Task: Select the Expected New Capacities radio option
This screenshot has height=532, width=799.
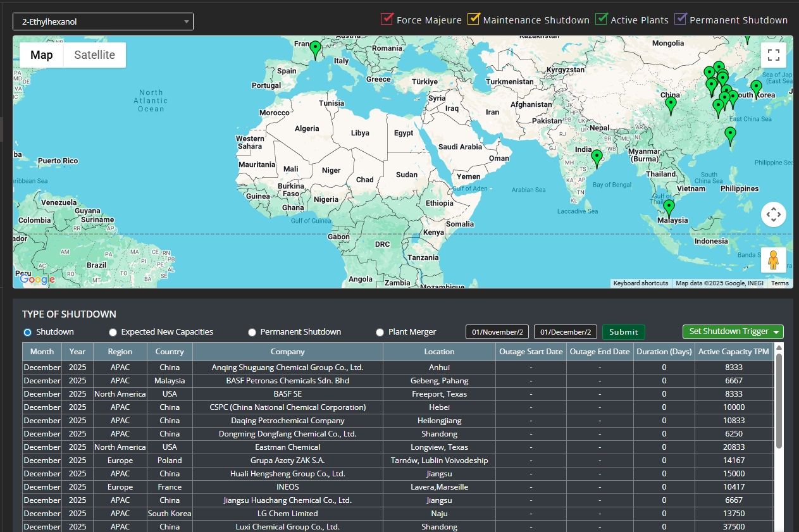Action: [x=113, y=332]
